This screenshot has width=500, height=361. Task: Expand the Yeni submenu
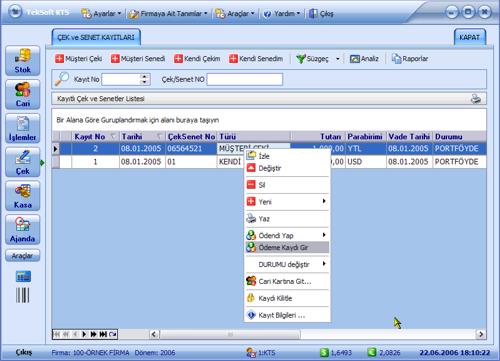(287, 202)
